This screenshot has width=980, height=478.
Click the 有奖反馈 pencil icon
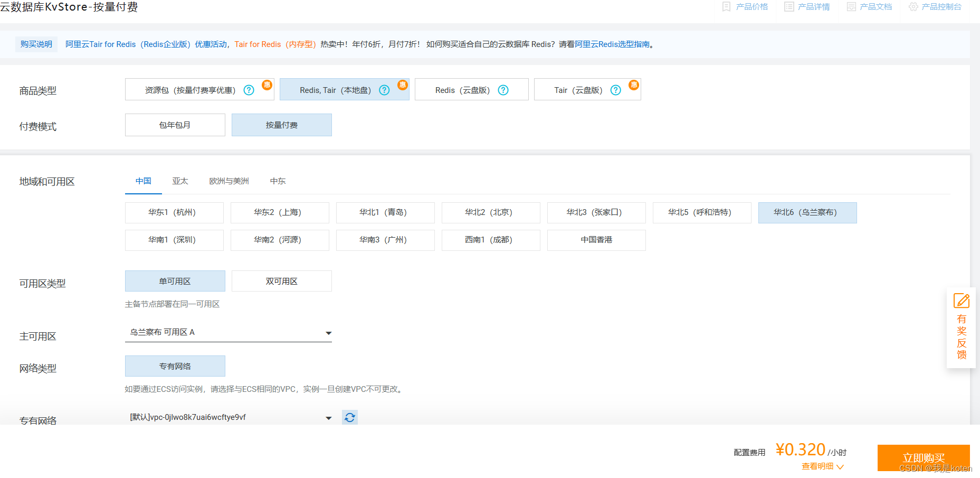tap(962, 301)
